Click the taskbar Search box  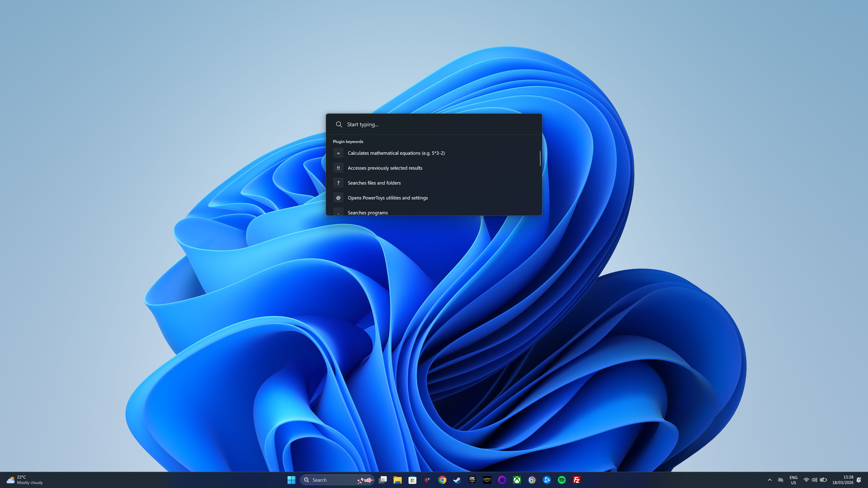coord(337,480)
